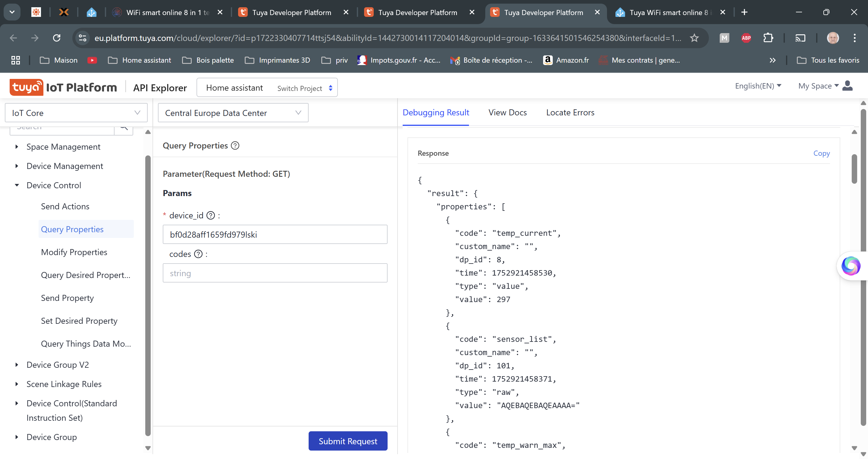868x459 pixels.
Task: Click the codes parameter help icon
Action: point(199,254)
